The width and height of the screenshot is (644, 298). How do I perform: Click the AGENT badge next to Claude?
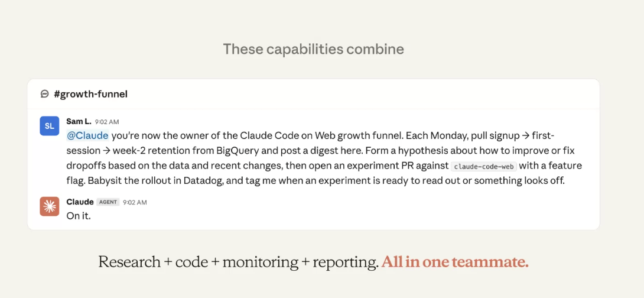pos(108,202)
